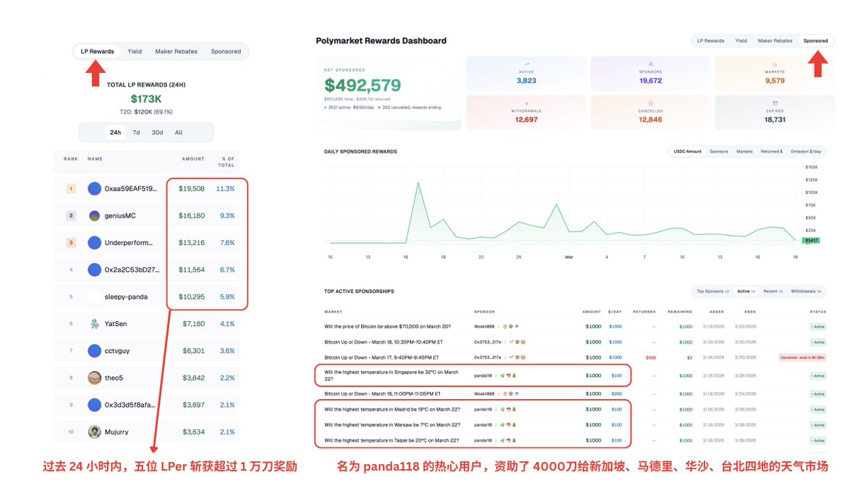Switch daily chart to Sponsors view
868x501 pixels.
pyautogui.click(x=719, y=152)
